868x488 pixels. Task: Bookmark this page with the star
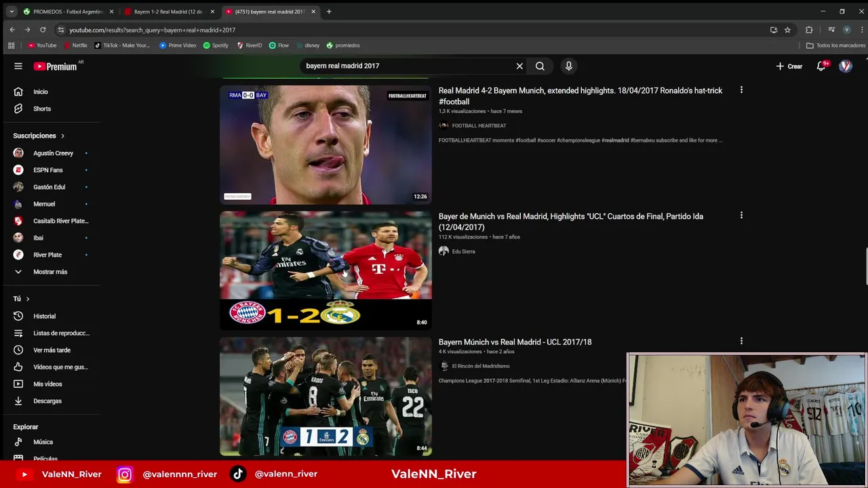point(787,30)
